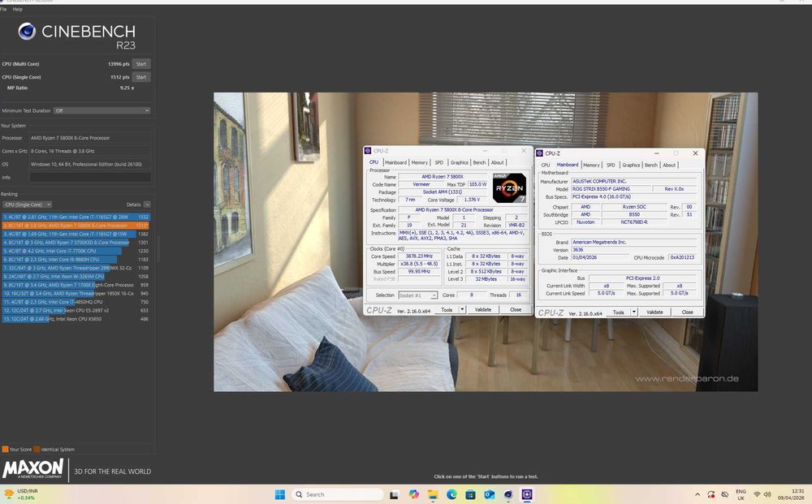Click the ROG STRIX B550-F GAMING model field
The width and height of the screenshot is (812, 504).
[612, 189]
